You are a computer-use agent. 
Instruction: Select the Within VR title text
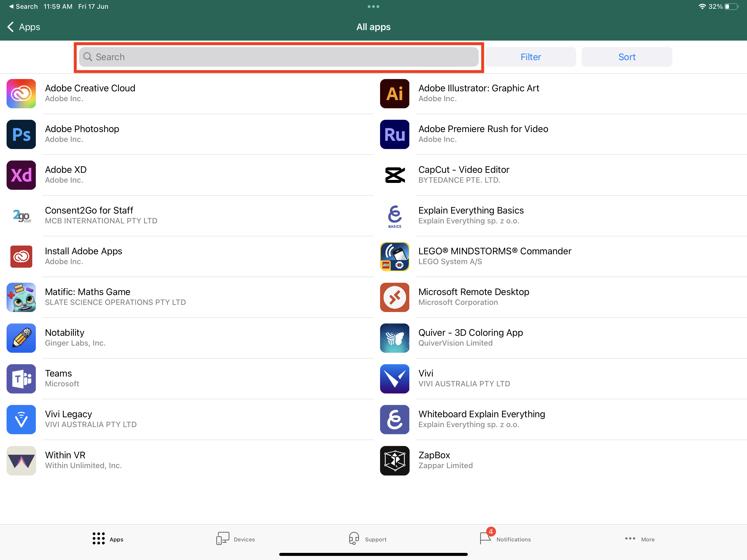65,455
